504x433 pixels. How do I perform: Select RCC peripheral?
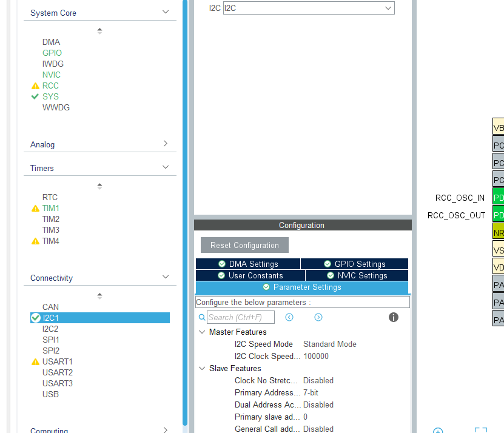tap(50, 86)
